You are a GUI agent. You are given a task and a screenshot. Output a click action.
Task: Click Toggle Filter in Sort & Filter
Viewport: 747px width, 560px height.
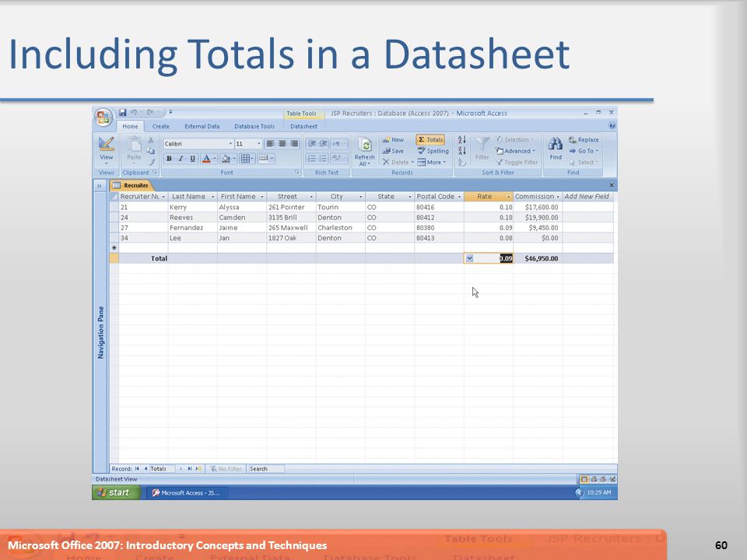click(x=517, y=163)
